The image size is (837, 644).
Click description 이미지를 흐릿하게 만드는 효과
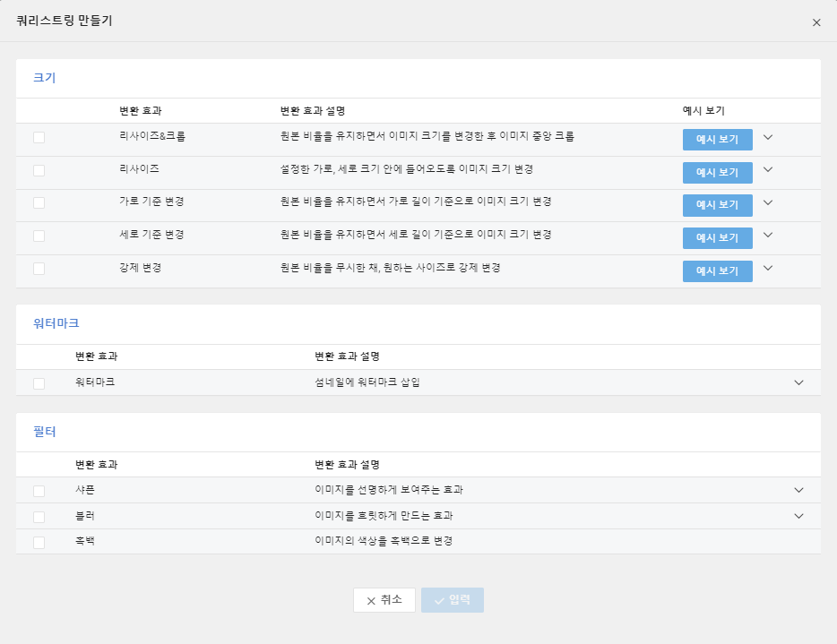[384, 516]
